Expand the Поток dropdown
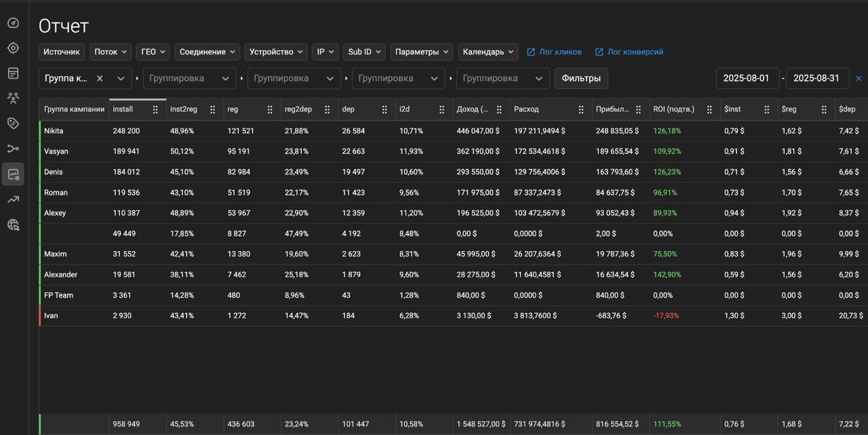This screenshot has height=435, width=868. [x=110, y=52]
